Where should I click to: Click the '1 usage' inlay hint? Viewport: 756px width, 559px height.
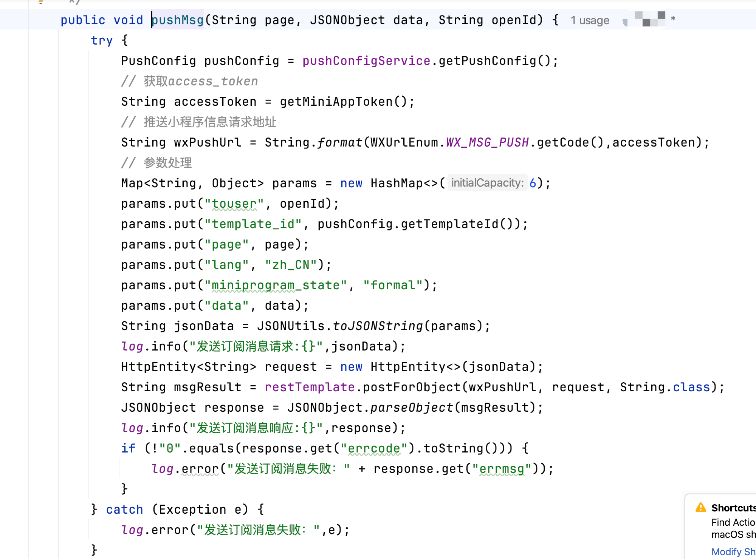[590, 20]
